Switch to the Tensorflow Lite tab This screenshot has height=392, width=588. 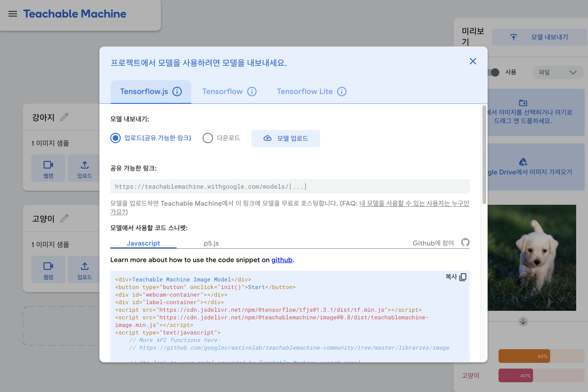click(x=304, y=92)
